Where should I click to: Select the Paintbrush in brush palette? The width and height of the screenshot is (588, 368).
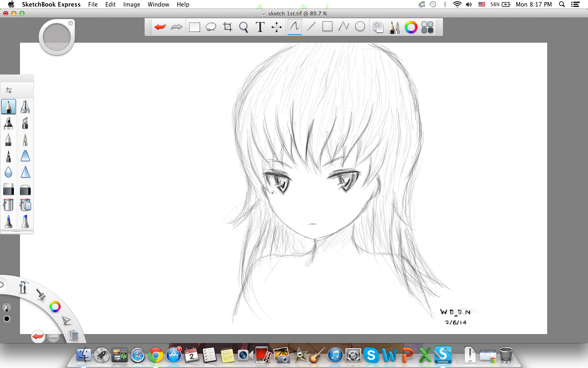pos(25,139)
